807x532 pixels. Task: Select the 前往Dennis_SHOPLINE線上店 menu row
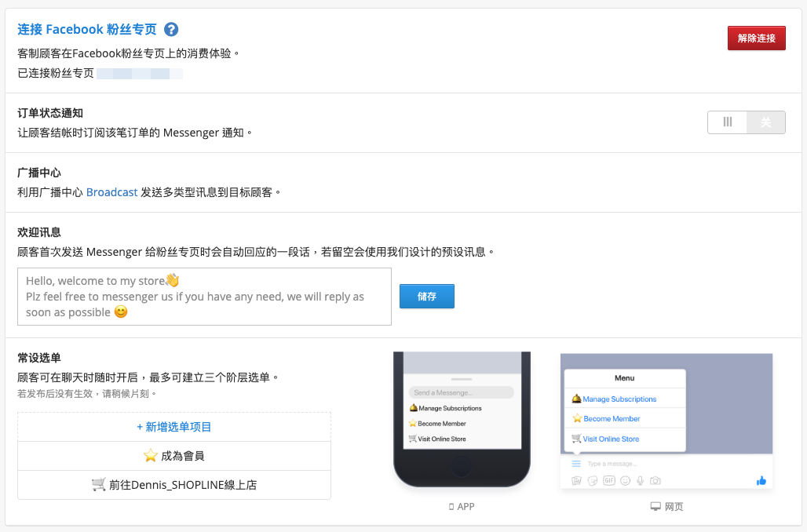(174, 485)
